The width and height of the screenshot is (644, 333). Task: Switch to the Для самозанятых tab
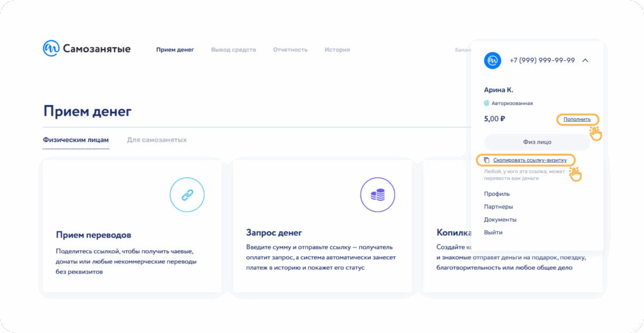pyautogui.click(x=157, y=140)
